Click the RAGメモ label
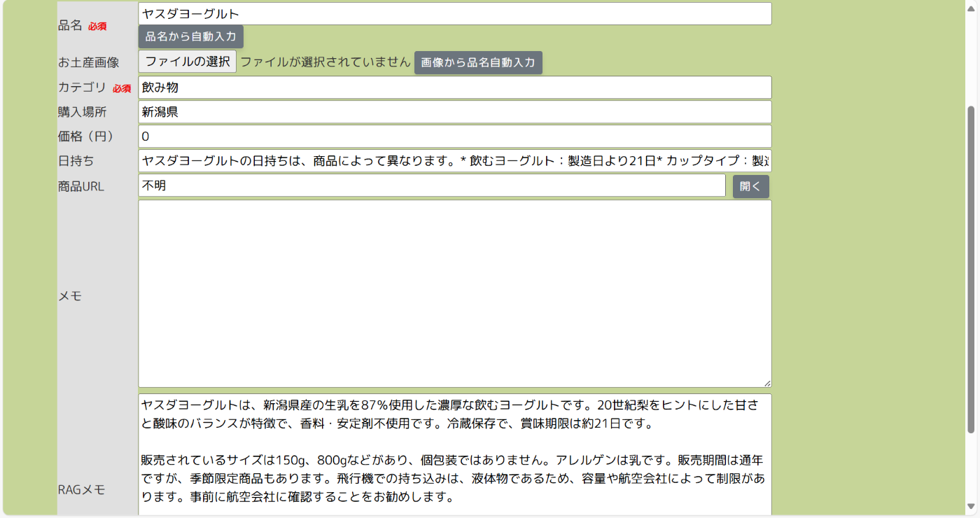 tap(81, 490)
